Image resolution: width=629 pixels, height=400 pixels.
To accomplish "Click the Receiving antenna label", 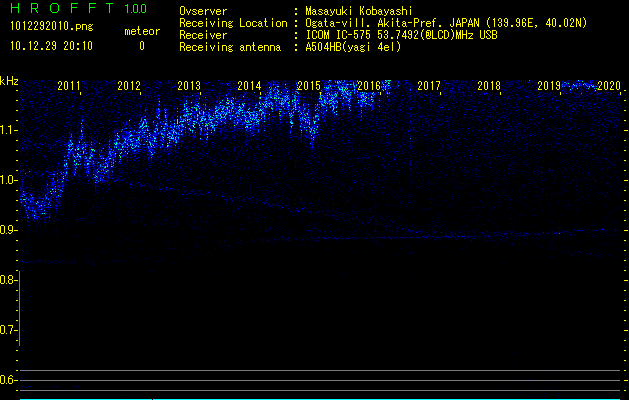I will pos(230,47).
